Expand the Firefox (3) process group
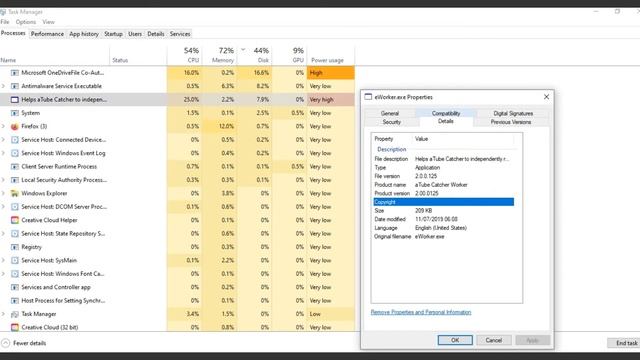 pos(3,127)
